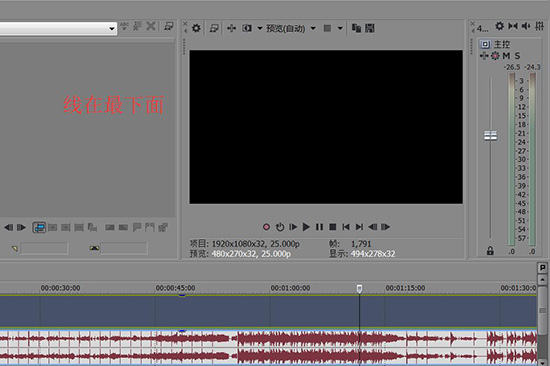Expand the trimmer media history combo box
This screenshot has width=550, height=366.
58,28
